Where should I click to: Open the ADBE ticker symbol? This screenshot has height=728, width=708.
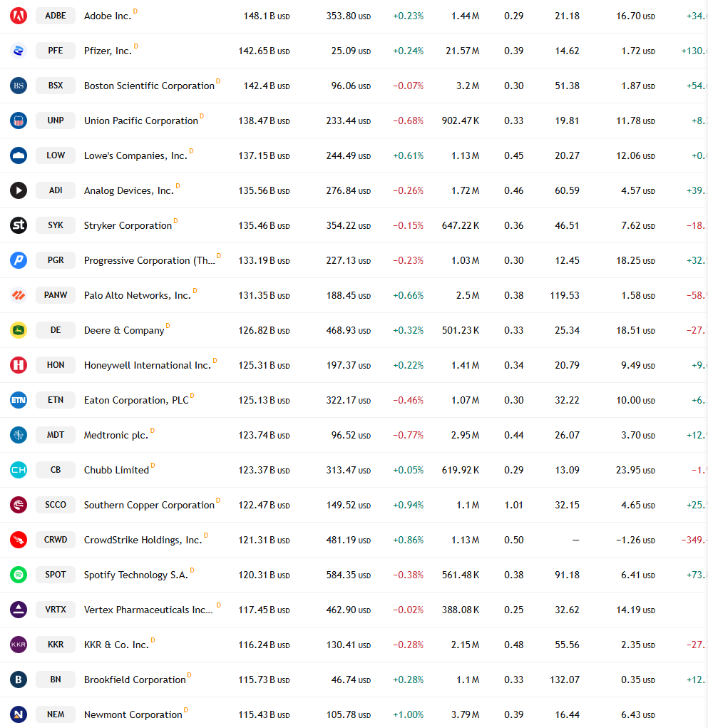(56, 16)
